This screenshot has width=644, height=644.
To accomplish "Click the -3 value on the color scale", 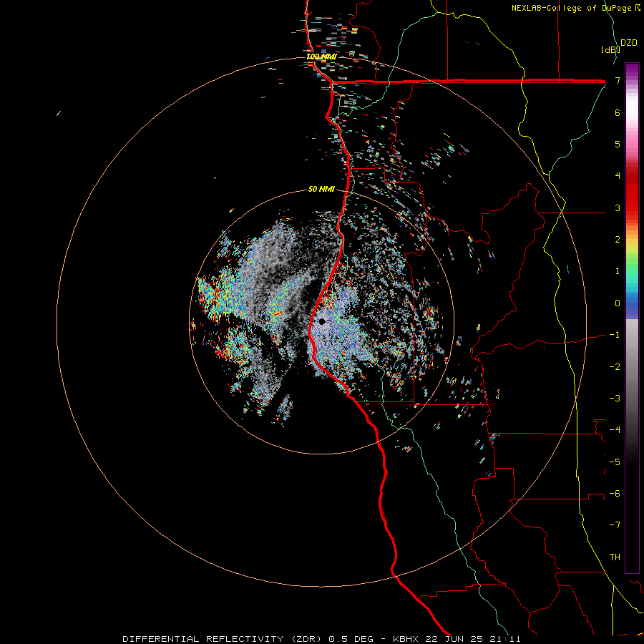I will coord(615,399).
